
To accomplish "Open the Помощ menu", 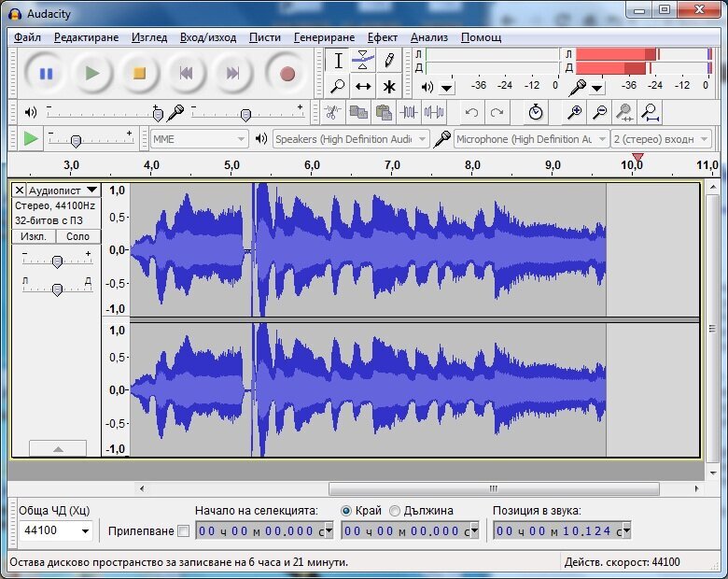I will (481, 37).
